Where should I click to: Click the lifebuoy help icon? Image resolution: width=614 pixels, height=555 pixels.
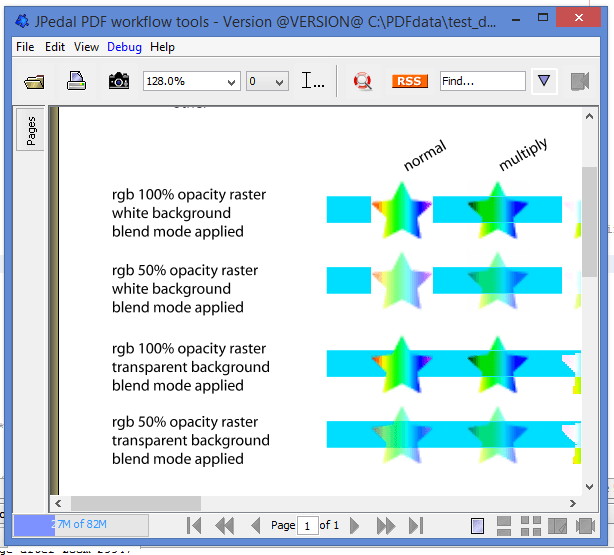coord(362,82)
